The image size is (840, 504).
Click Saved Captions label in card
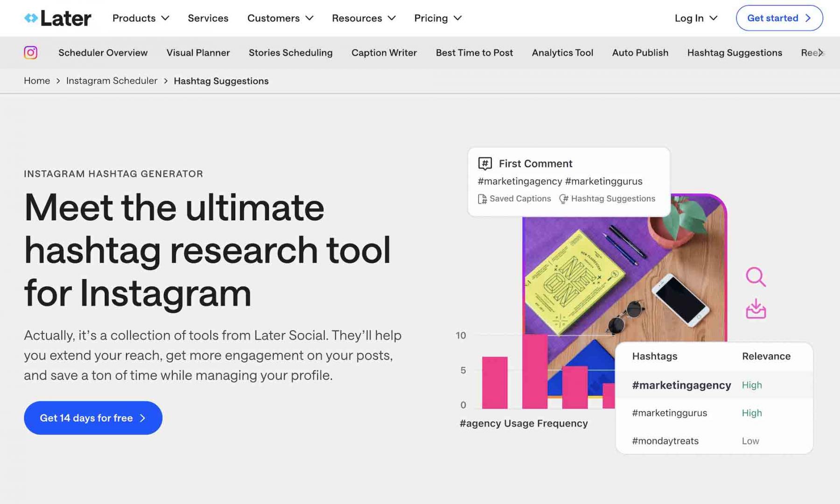(520, 199)
